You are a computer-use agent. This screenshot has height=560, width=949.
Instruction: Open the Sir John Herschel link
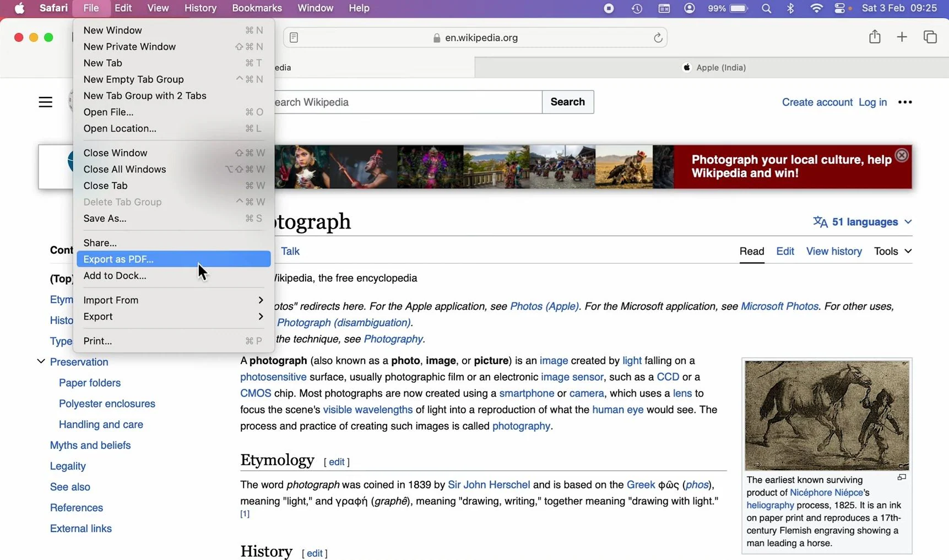click(489, 485)
